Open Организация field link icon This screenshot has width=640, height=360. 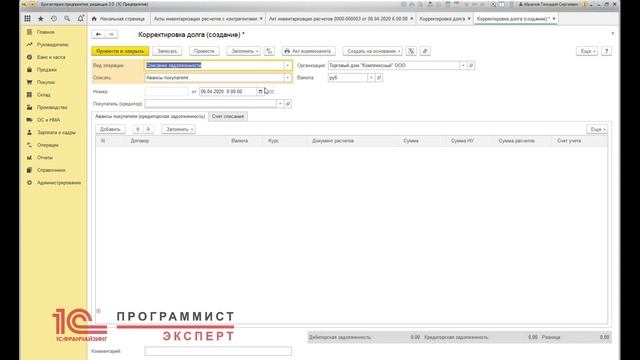(471, 65)
